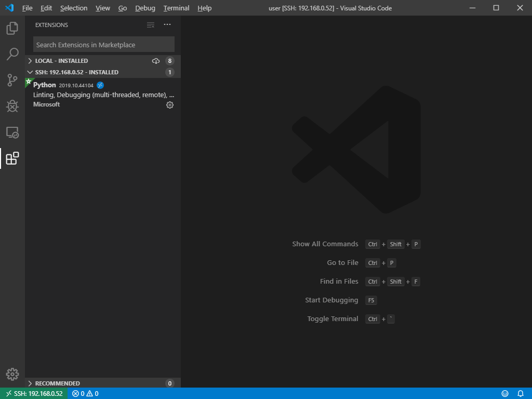Click the Go to File hint text
The width and height of the screenshot is (532, 399).
coord(342,262)
